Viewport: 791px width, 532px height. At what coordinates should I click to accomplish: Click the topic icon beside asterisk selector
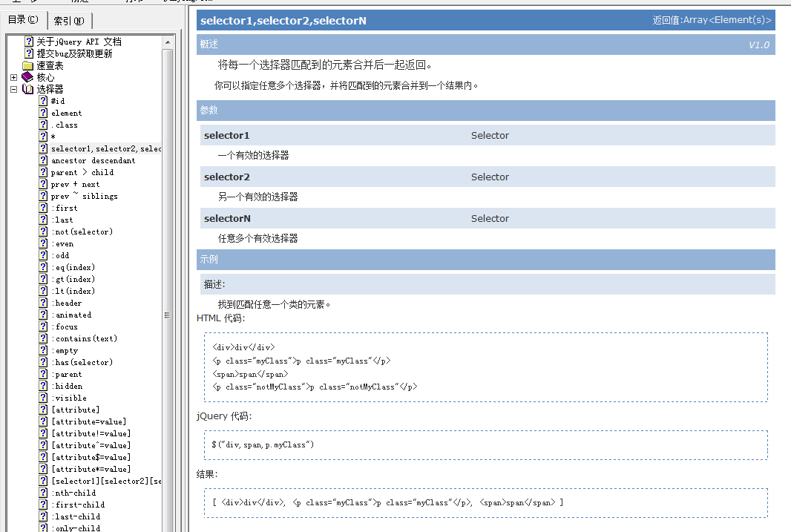point(43,137)
